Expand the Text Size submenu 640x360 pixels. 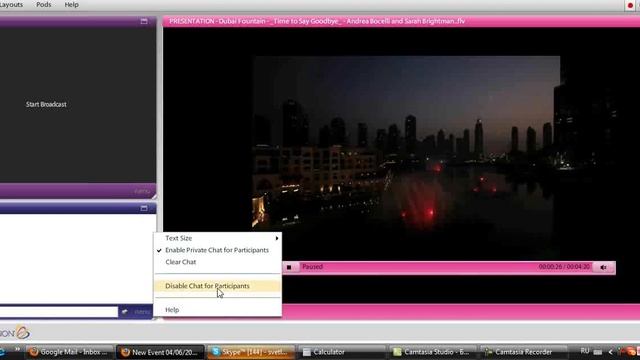[x=218, y=238]
